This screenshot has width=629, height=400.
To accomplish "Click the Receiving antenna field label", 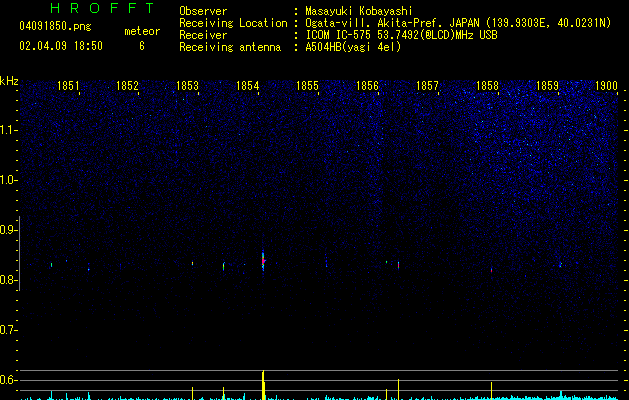I will 230,47.
